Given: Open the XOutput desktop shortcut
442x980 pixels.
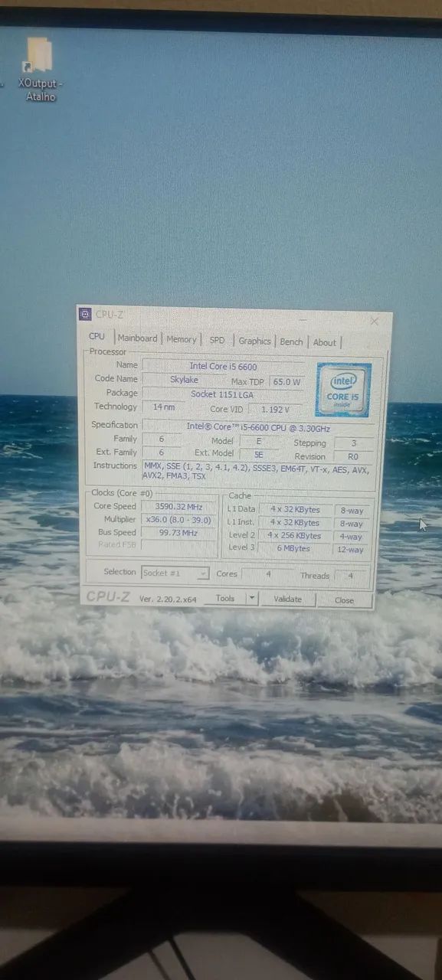Looking at the screenshot, I should pyautogui.click(x=38, y=70).
